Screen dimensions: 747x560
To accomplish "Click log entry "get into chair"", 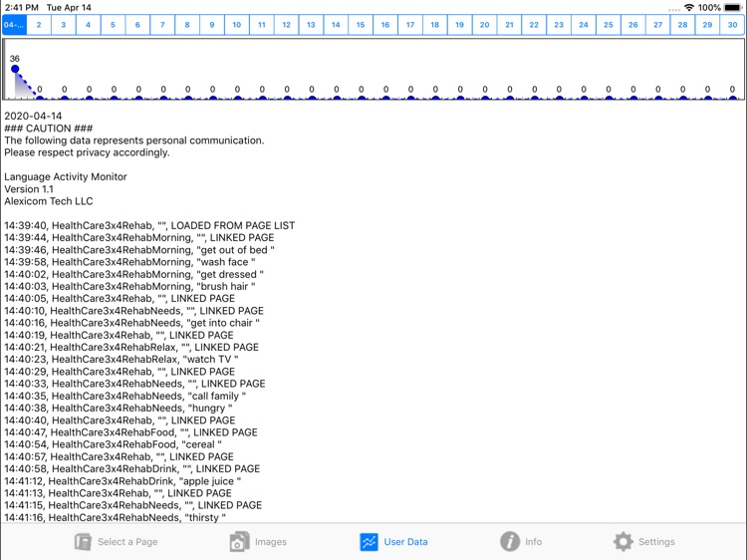I will (131, 323).
